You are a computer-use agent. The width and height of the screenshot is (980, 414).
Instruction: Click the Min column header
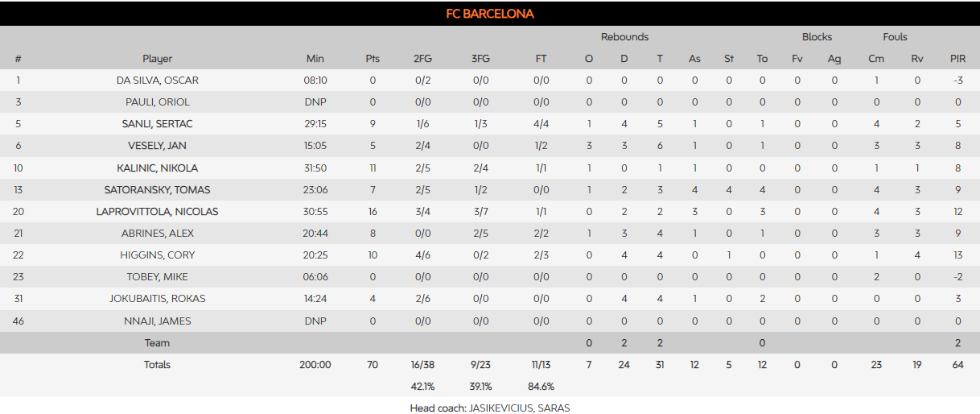click(x=315, y=59)
